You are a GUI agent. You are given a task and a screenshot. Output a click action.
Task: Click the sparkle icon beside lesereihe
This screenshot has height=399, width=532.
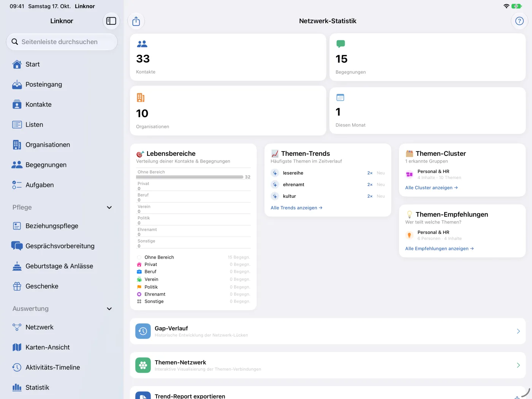point(275,173)
